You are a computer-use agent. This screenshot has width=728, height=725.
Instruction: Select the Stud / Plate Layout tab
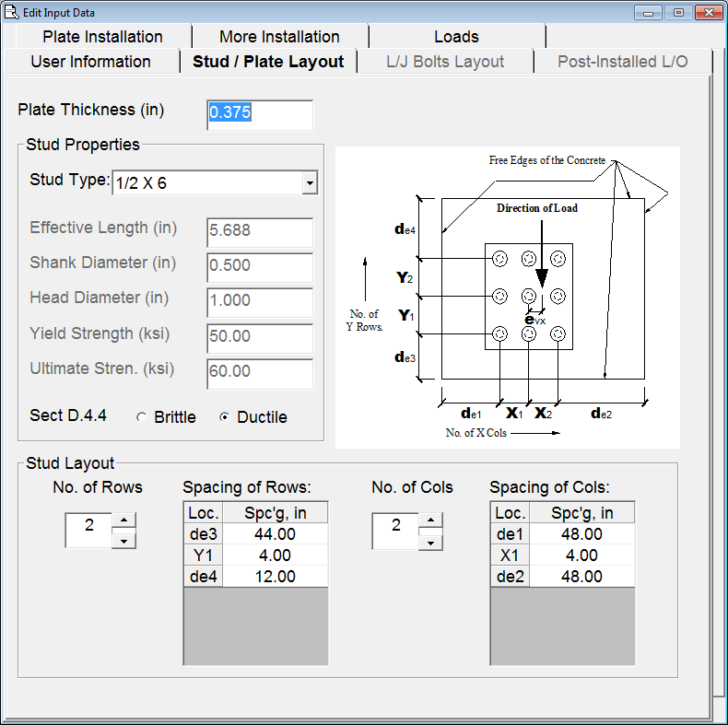(268, 62)
